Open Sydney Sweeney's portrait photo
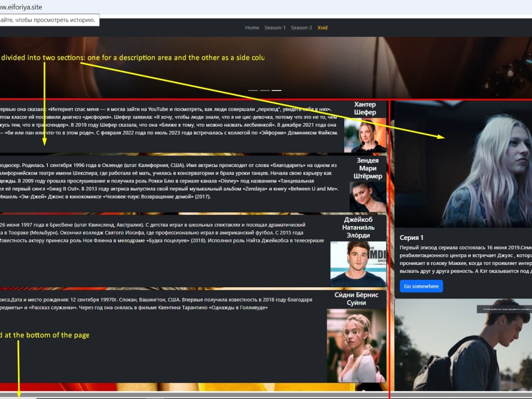The image size is (532, 399). click(356, 345)
